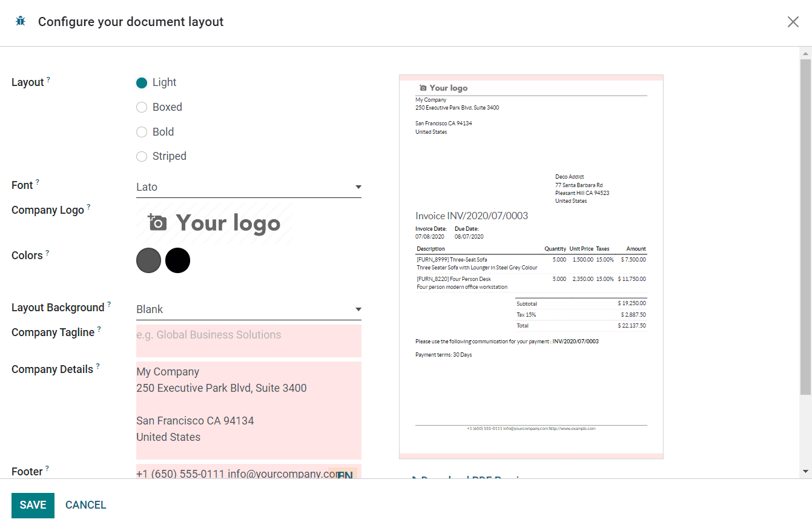Click help mark beside Layout Background
The image size is (812, 525).
coord(109,305)
